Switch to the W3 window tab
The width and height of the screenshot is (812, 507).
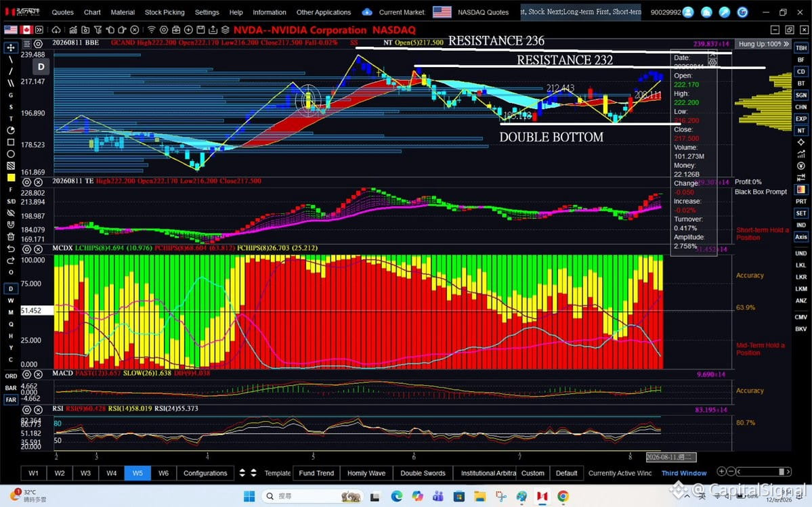[85, 473]
